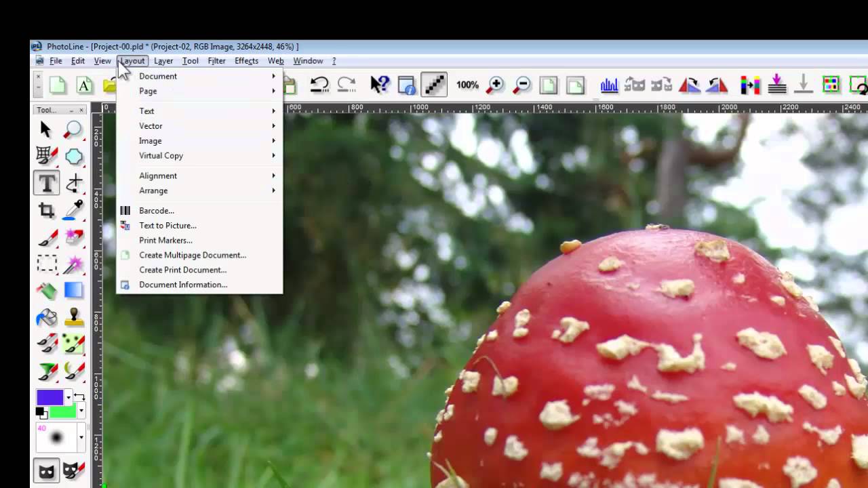Select the paint brush tool
Viewport: 868px width, 488px height.
click(46, 237)
